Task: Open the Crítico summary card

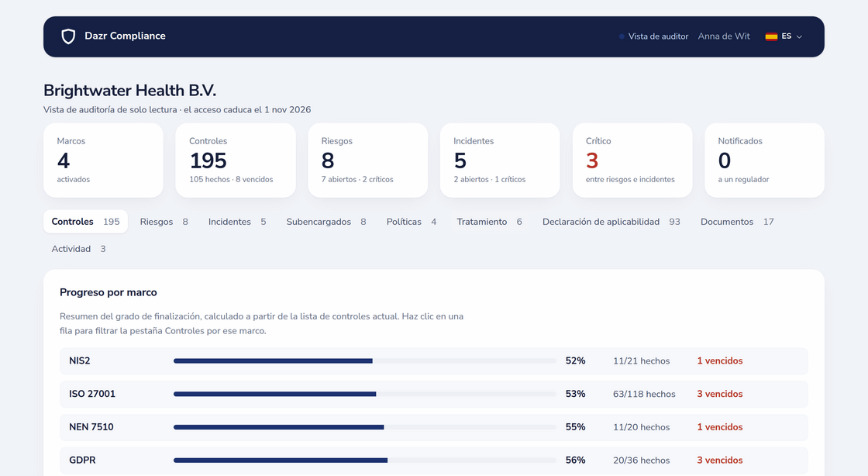Action: click(632, 160)
